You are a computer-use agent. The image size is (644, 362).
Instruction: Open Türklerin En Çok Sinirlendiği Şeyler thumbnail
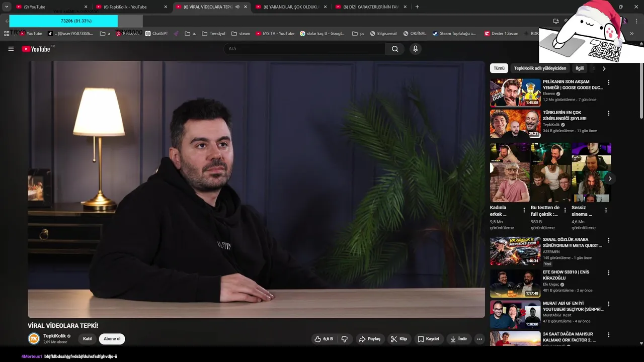515,124
